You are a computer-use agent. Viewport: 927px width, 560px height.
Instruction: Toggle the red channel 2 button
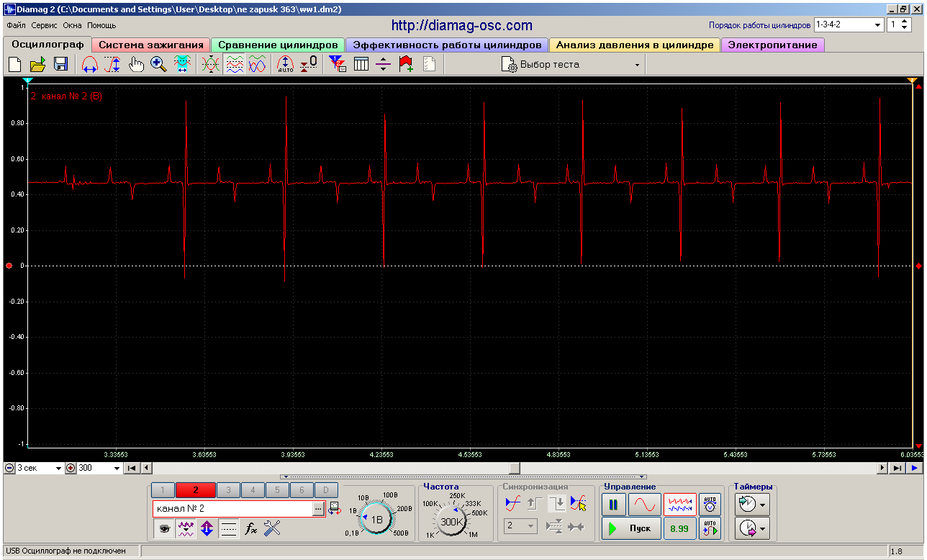coord(195,490)
